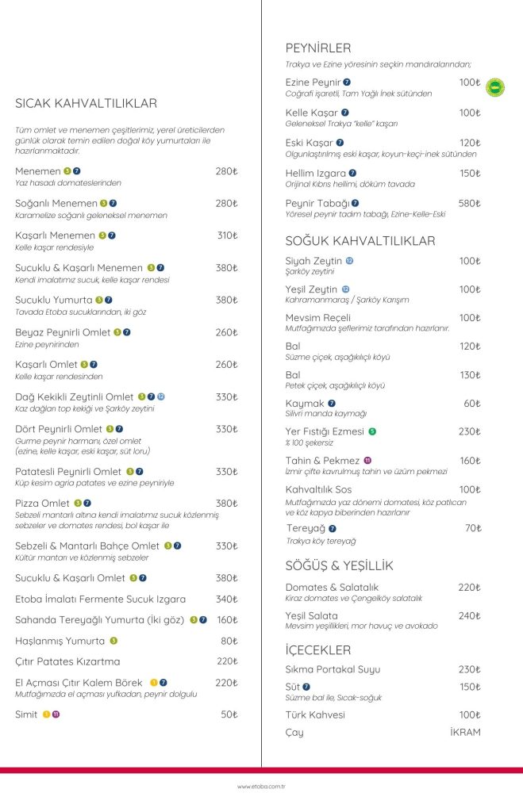Select the allergen 3 icon beside Haşlanmış Yumurta

pos(113,641)
